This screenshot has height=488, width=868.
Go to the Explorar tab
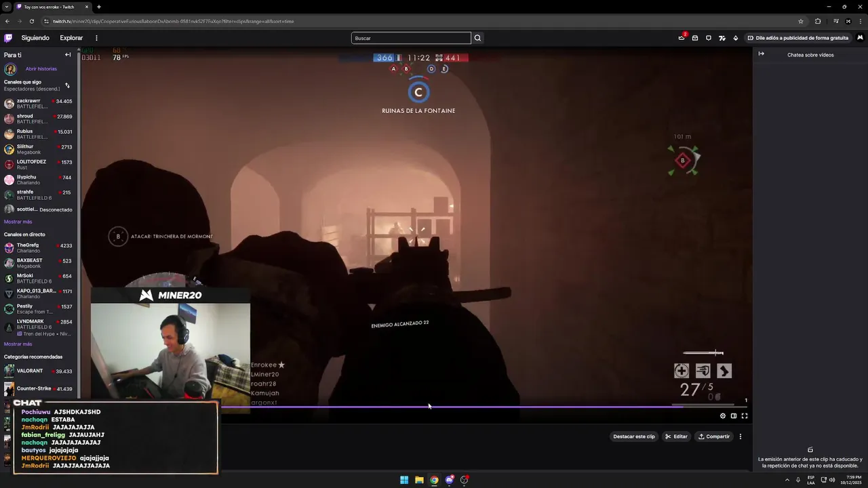click(x=71, y=38)
